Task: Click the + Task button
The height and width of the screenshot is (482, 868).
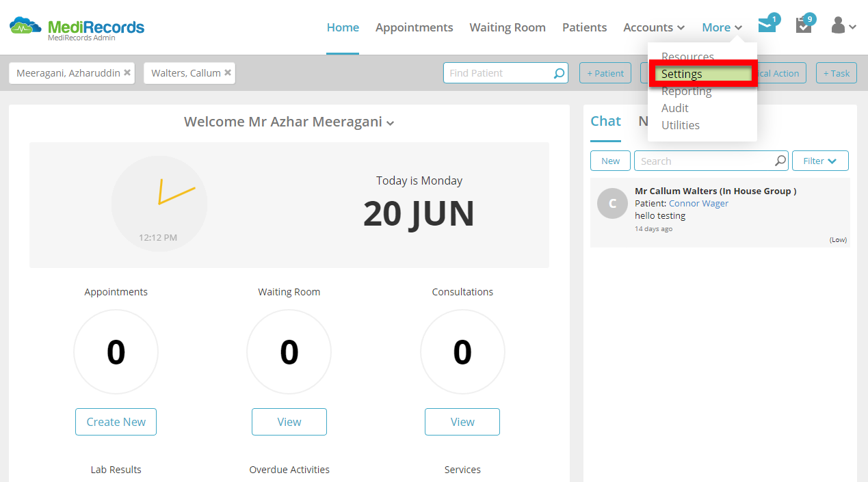Action: click(x=837, y=73)
